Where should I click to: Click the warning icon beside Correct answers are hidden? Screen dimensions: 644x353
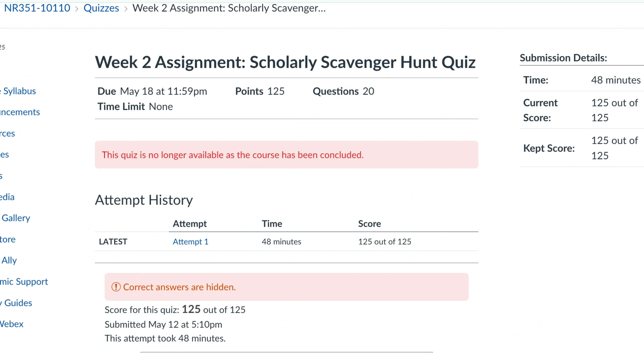116,287
